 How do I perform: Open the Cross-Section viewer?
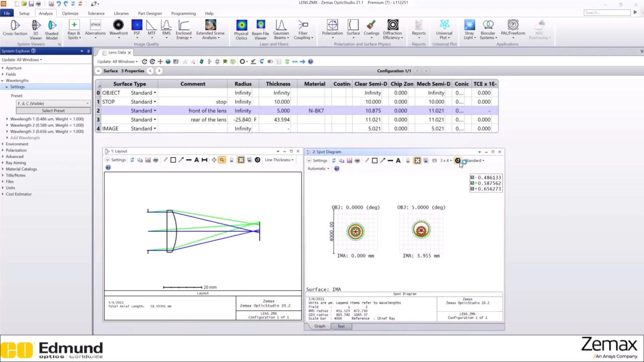[15, 28]
